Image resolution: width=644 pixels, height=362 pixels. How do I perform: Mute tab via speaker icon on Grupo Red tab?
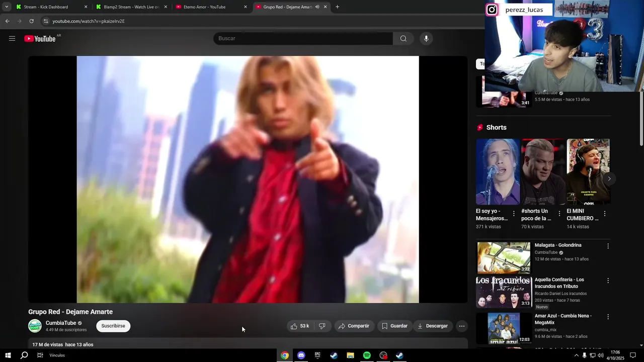[317, 7]
